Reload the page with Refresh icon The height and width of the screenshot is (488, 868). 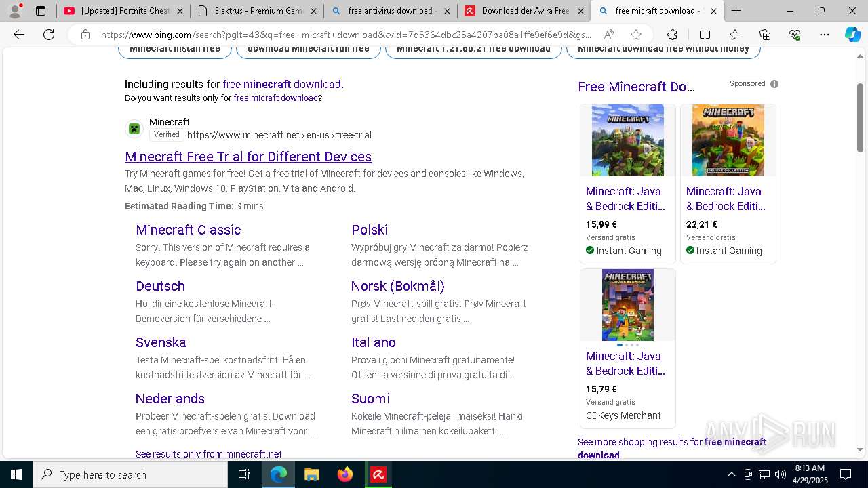[x=49, y=35]
